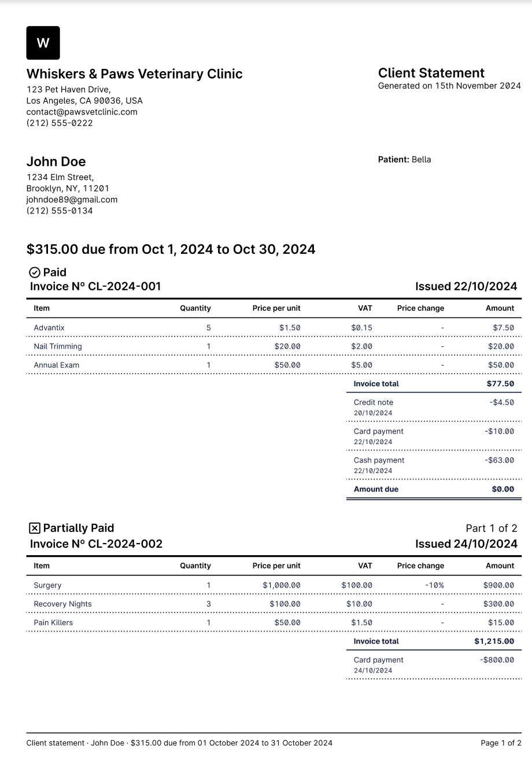The width and height of the screenshot is (532, 768).
Task: Click the Credit note entry
Action: click(x=374, y=403)
